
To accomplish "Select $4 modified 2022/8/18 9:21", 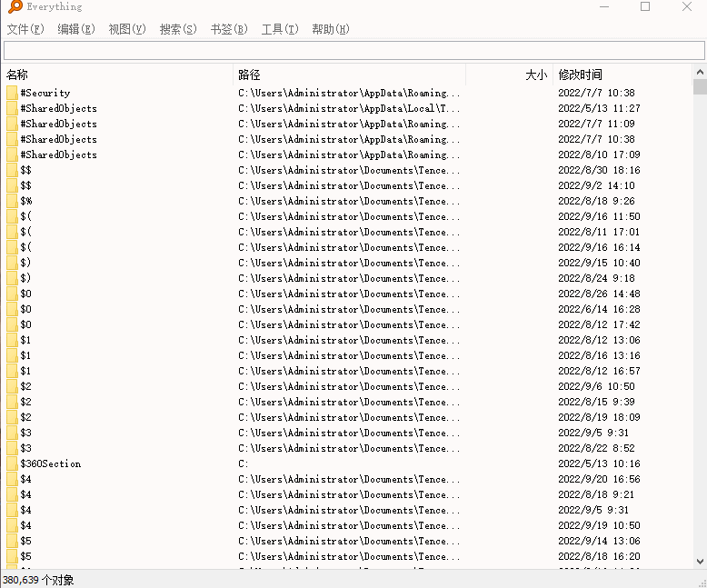I will coord(26,494).
